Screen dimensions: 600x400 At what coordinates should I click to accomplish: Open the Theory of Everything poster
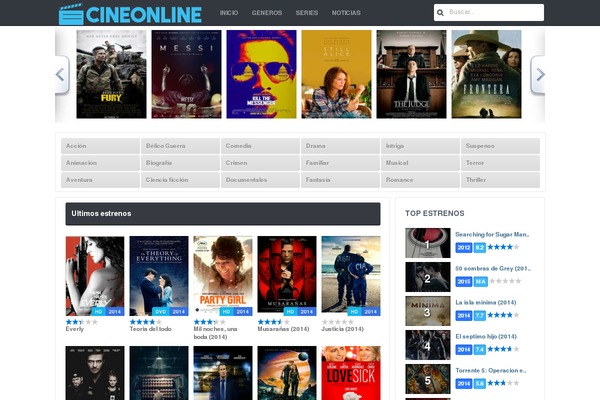point(159,276)
